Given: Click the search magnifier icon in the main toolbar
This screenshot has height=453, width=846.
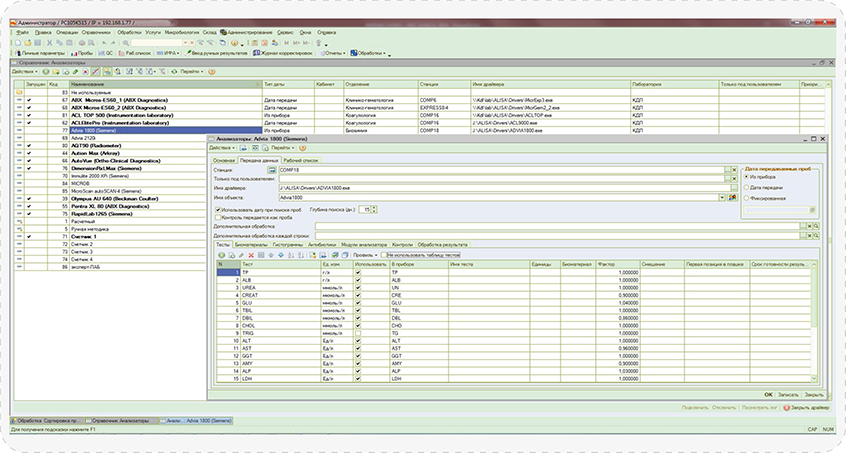Looking at the screenshot, I should coord(126,43).
